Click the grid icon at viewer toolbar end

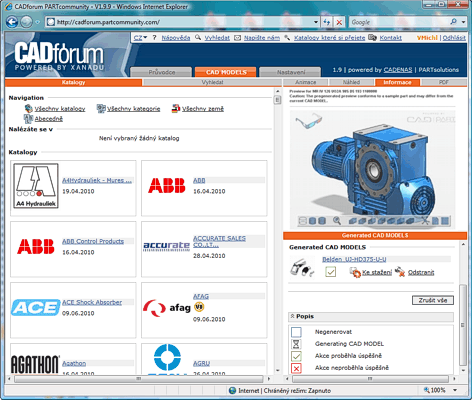(x=445, y=221)
